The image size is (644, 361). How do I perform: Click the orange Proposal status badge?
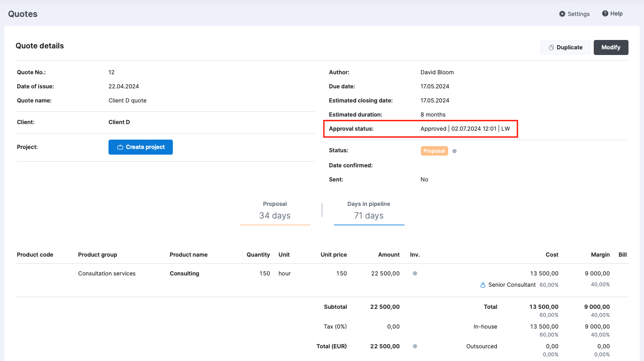click(x=434, y=151)
